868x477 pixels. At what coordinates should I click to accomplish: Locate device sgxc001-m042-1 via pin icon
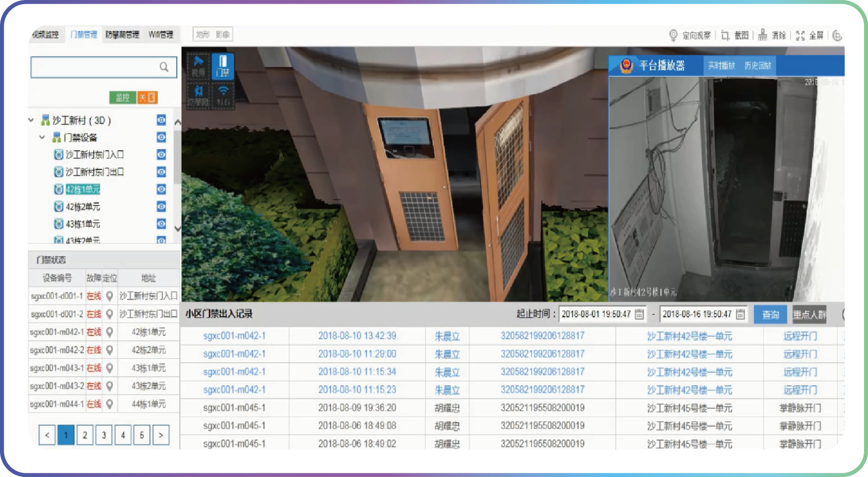tap(110, 332)
